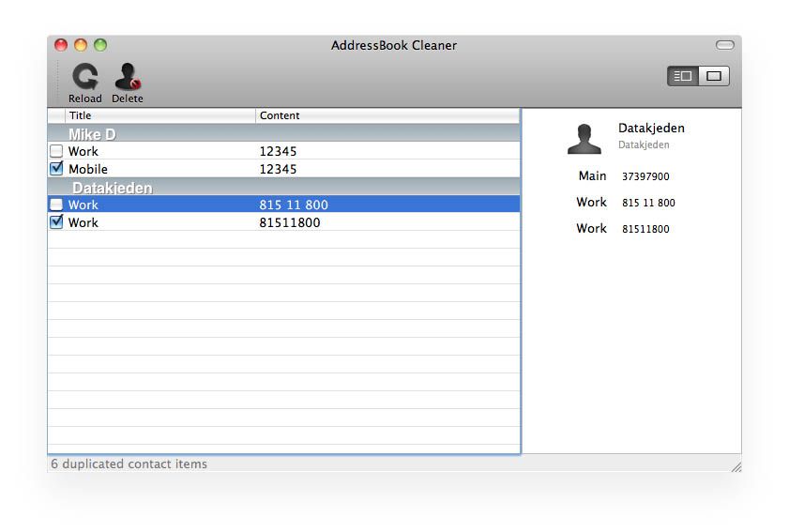Image resolution: width=789 pixels, height=532 pixels.
Task: Close the AddressBook Cleaner window
Action: [x=61, y=45]
